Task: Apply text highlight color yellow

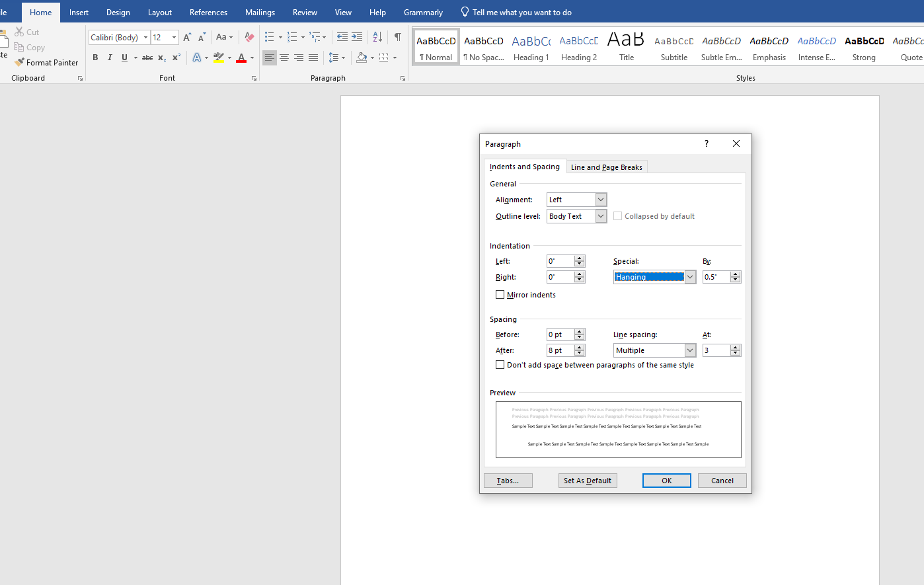Action: tap(219, 58)
